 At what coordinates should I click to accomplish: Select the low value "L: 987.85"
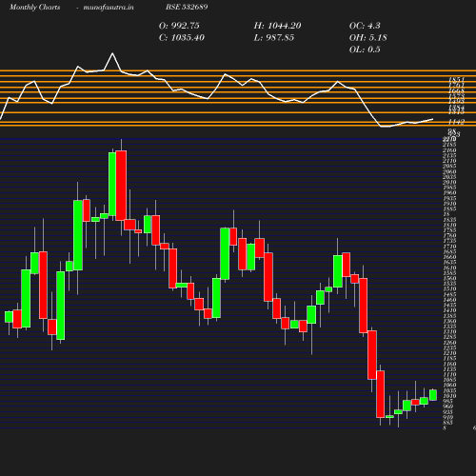point(274,38)
